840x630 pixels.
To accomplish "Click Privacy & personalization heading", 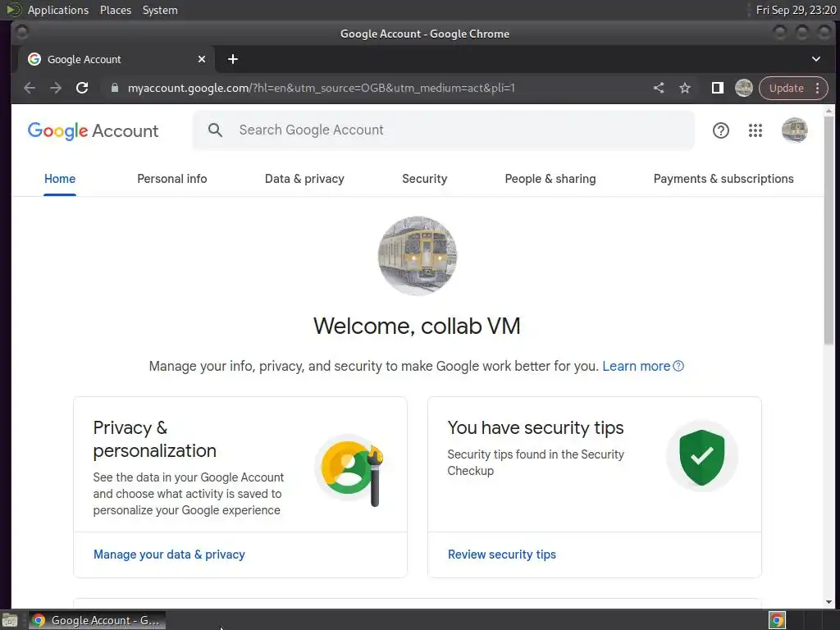I will point(155,439).
